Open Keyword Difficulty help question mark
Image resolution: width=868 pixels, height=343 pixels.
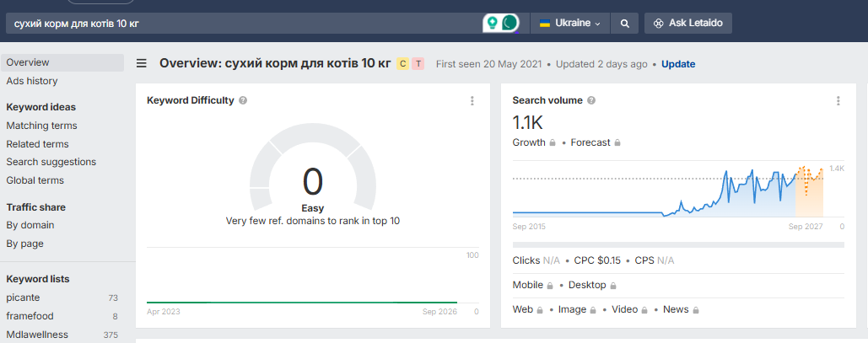click(x=243, y=100)
